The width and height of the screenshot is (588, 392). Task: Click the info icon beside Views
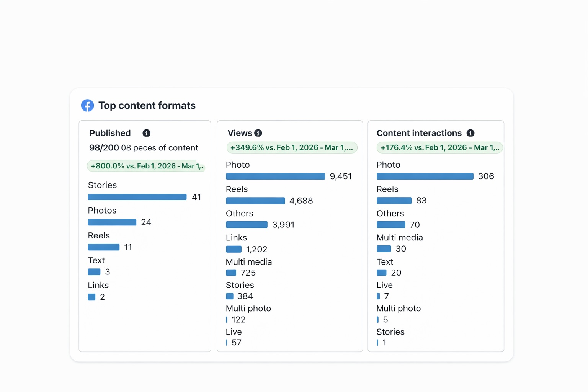coord(258,133)
